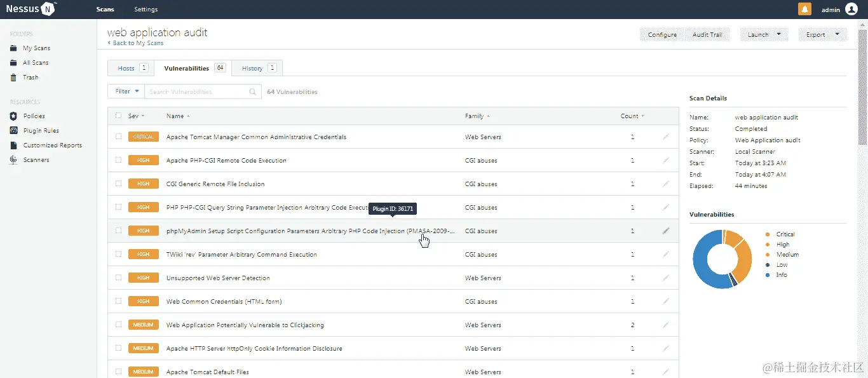Screen dimensions: 868x378
Task: Click pencil icon for Apache HTTP Server httpOnly row
Action: click(666, 348)
